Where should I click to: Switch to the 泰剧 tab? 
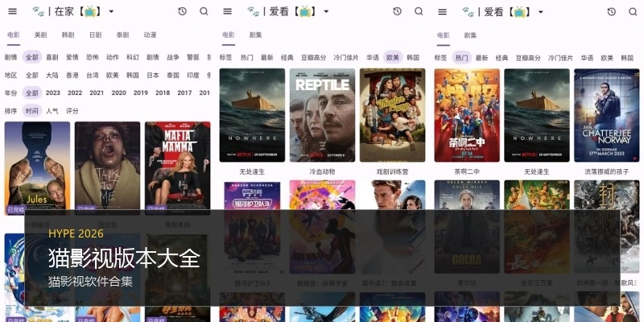[122, 35]
